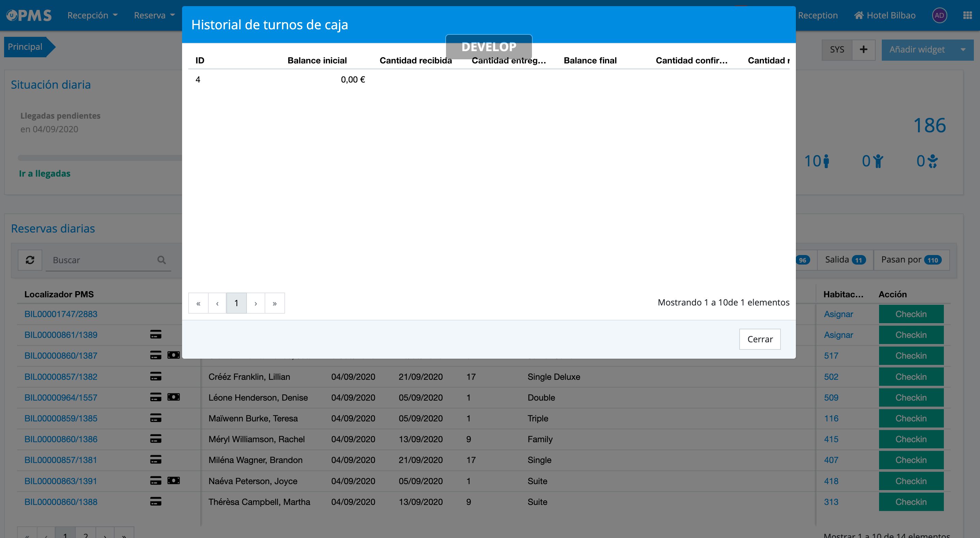Close the cash shift history dialog with Cerrar
Viewport: 980px width, 538px height.
[759, 339]
